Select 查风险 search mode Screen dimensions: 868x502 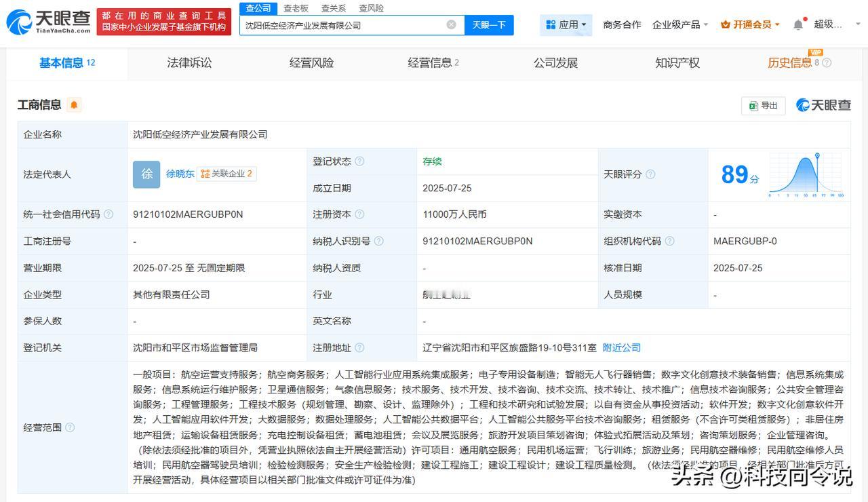pyautogui.click(x=371, y=8)
